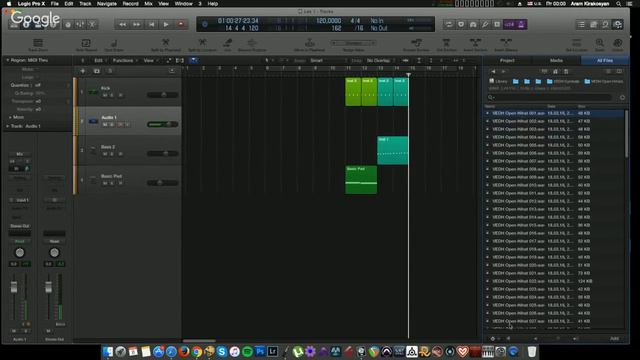This screenshot has height=360, width=640.
Task: Open the Snap Smart dropdown
Action: coord(328,60)
